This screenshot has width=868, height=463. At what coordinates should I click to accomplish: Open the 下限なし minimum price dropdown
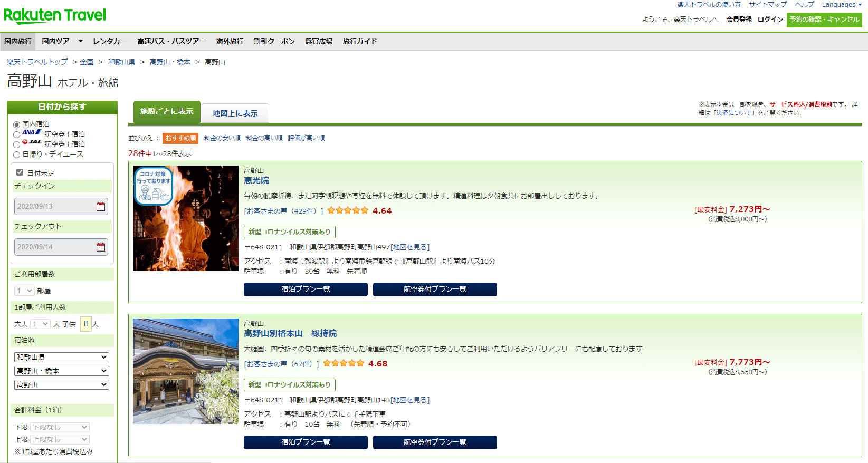click(60, 427)
